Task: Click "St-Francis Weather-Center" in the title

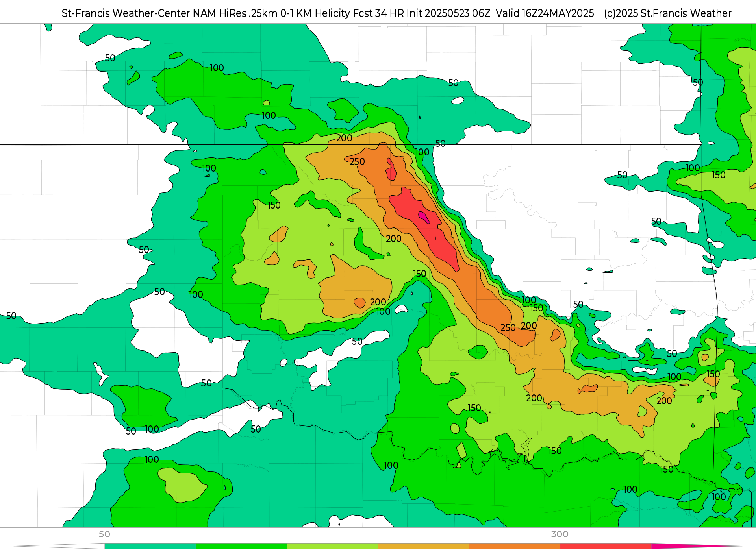Action: tap(126, 13)
